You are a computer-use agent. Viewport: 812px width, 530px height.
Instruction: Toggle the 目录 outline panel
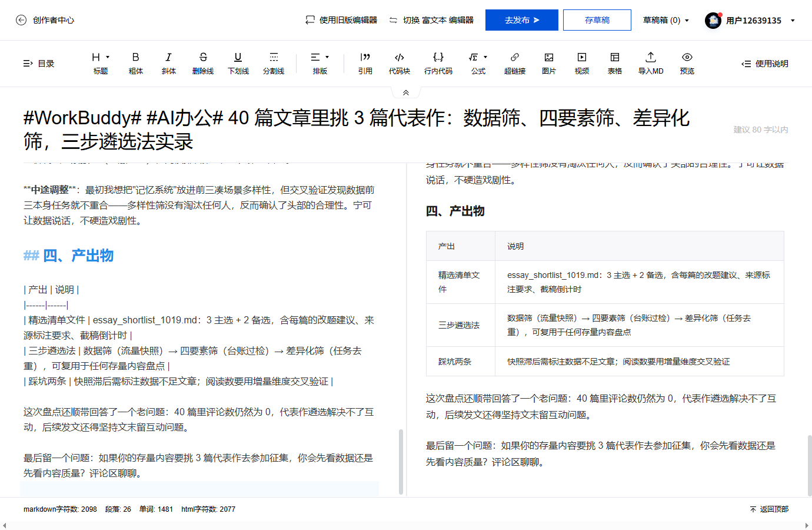click(39, 64)
